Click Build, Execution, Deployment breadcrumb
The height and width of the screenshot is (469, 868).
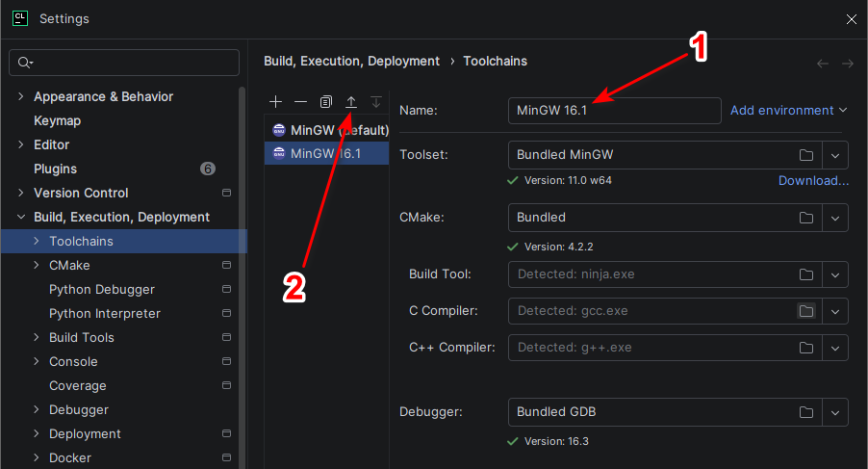tap(351, 61)
